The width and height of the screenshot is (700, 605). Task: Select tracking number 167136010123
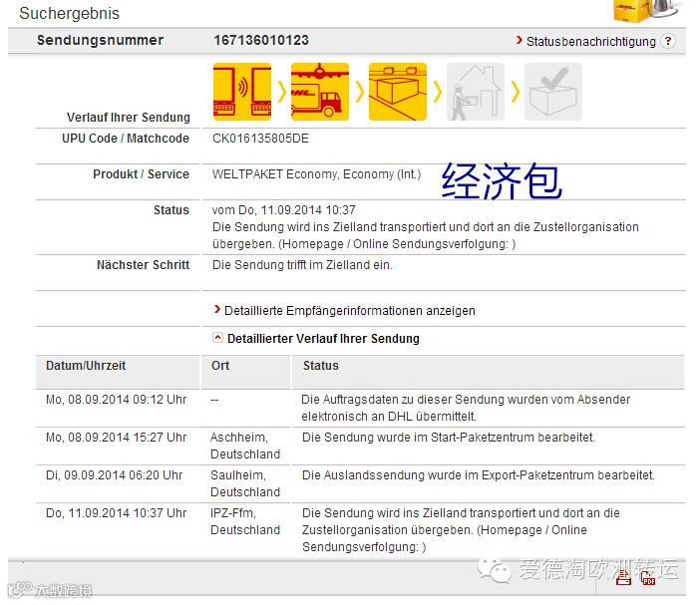(261, 40)
